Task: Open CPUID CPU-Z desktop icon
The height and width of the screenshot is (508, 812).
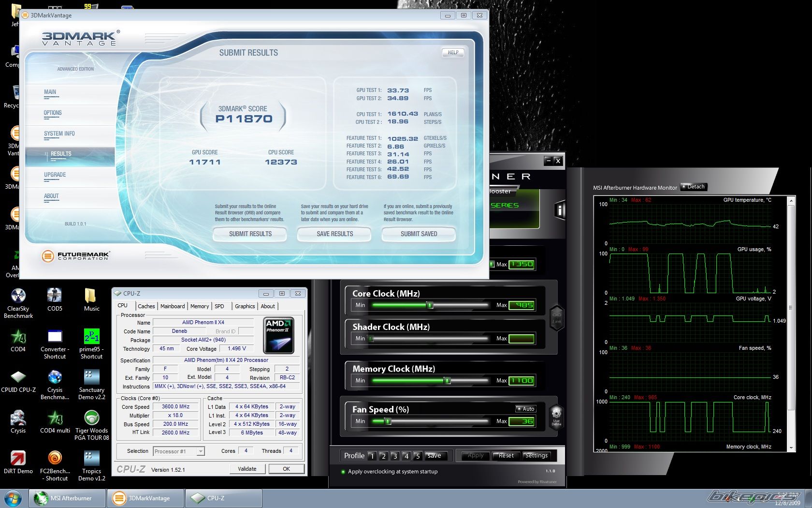Action: [18, 381]
